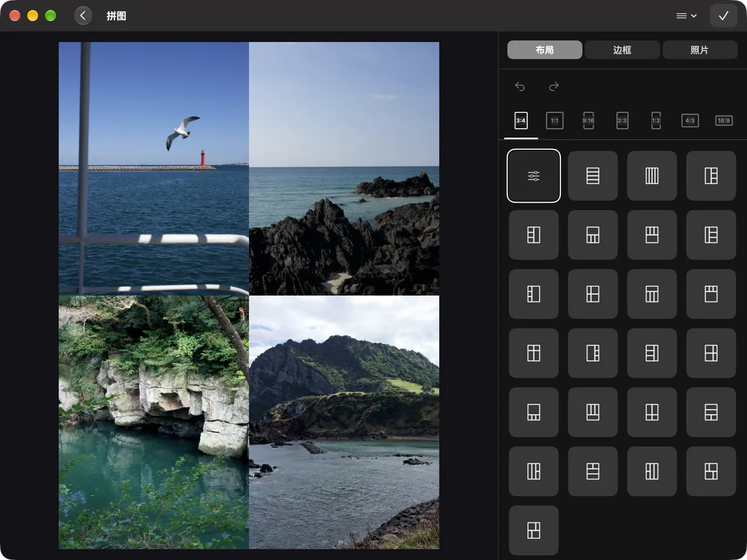The height and width of the screenshot is (560, 747).
Task: Redo the layout change
Action: (x=554, y=86)
